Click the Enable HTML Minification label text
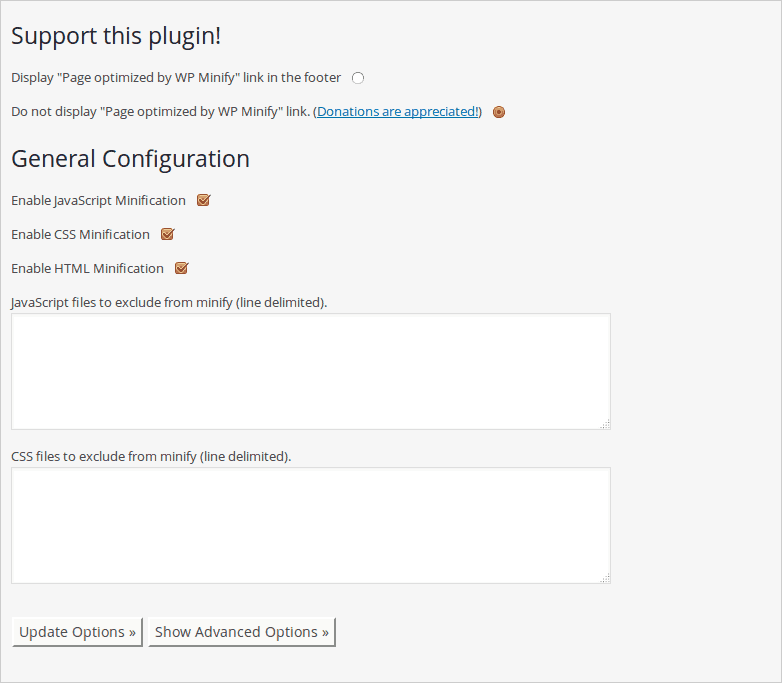Image resolution: width=782 pixels, height=683 pixels. click(87, 268)
